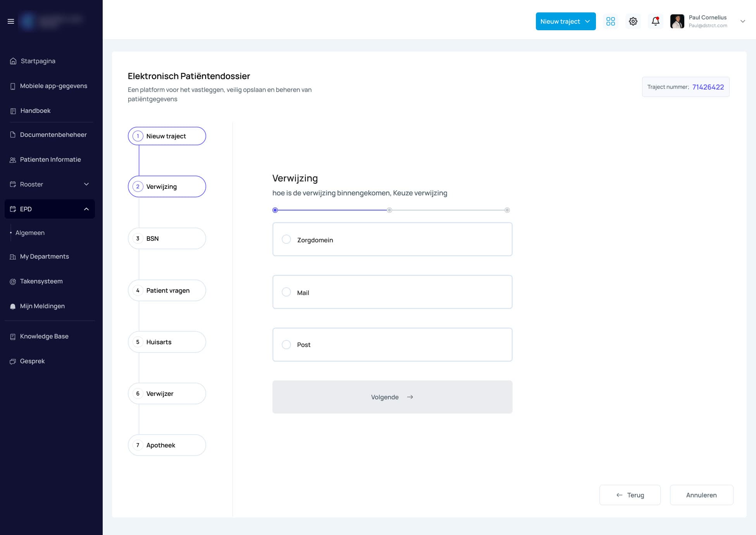Click the Takensysteem sidebar icon
Screen dimensions: 756x535
tap(13, 281)
